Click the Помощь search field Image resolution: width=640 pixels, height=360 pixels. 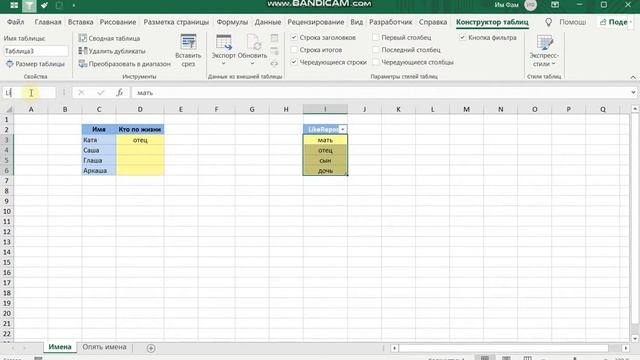[573, 22]
